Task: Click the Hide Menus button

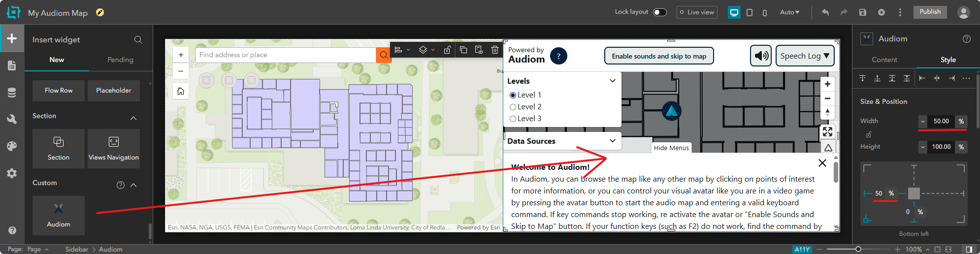Action: [x=671, y=148]
